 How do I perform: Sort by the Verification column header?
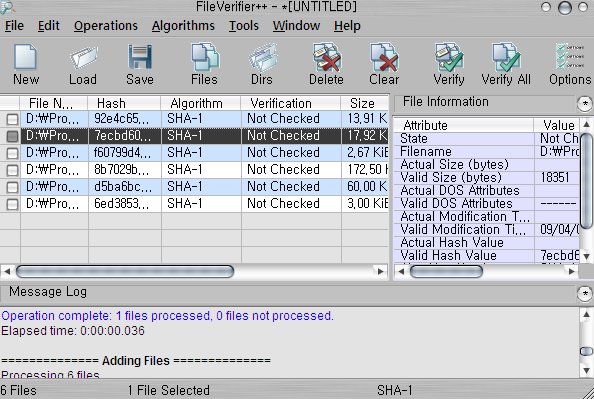coord(291,103)
